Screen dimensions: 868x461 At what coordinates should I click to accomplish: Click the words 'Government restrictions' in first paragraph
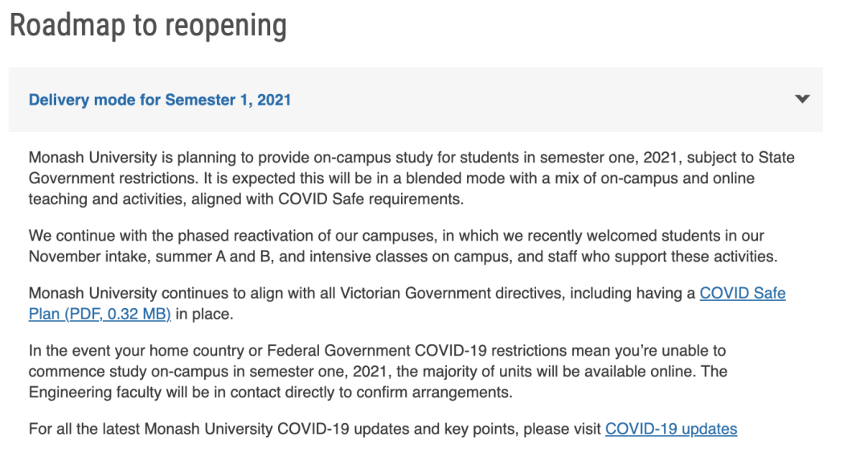pos(113,179)
